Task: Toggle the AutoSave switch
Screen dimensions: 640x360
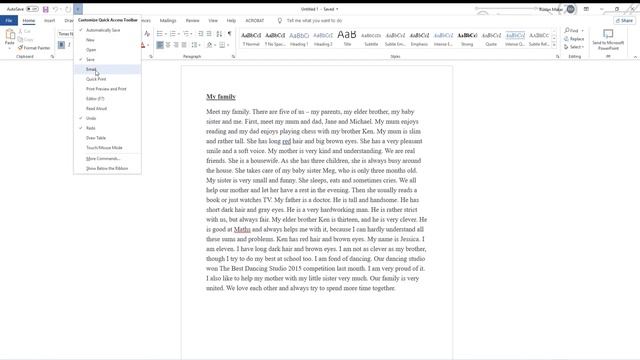Action: 32,9
